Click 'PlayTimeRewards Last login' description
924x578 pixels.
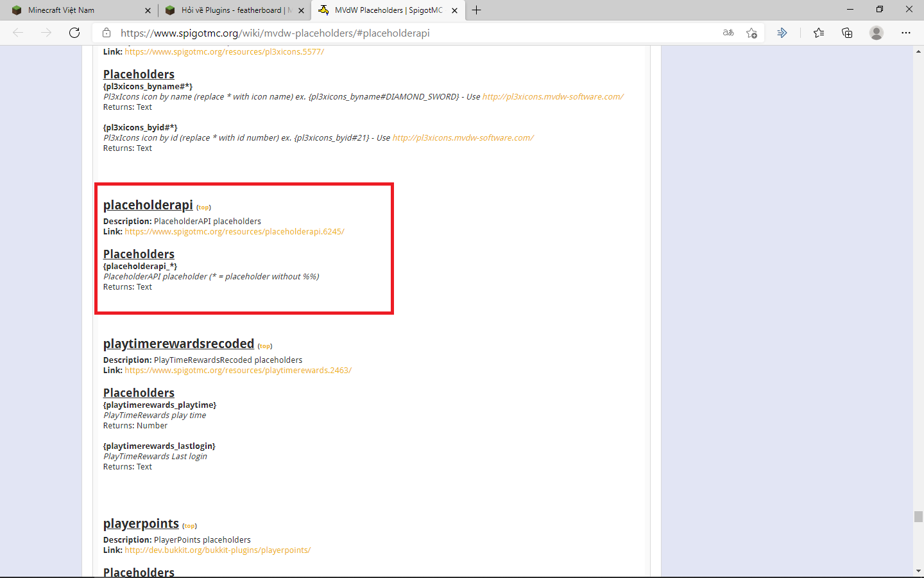click(x=155, y=457)
